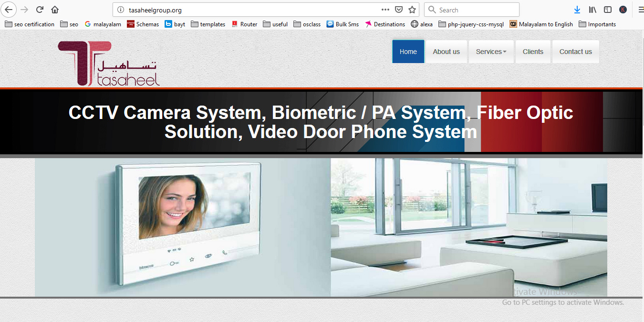The height and width of the screenshot is (322, 644).
Task: Toggle the tracking protection shield
Action: pos(399,9)
